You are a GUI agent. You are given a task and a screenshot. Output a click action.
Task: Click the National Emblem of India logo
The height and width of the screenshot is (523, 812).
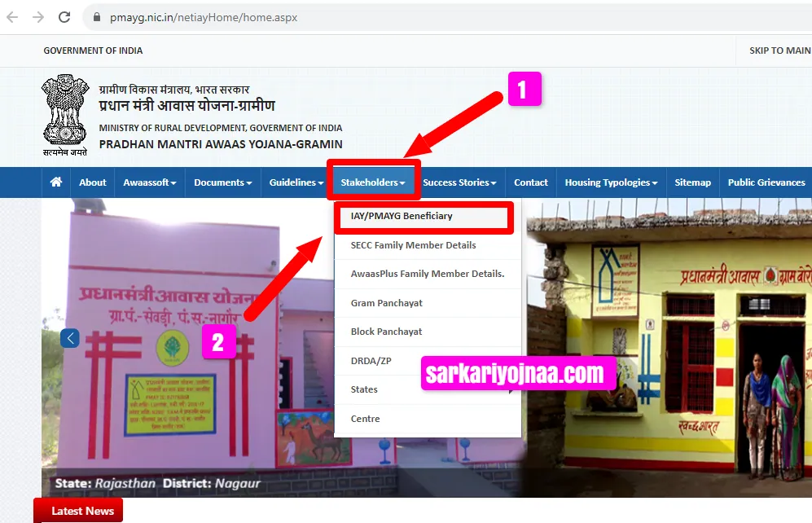coord(64,115)
